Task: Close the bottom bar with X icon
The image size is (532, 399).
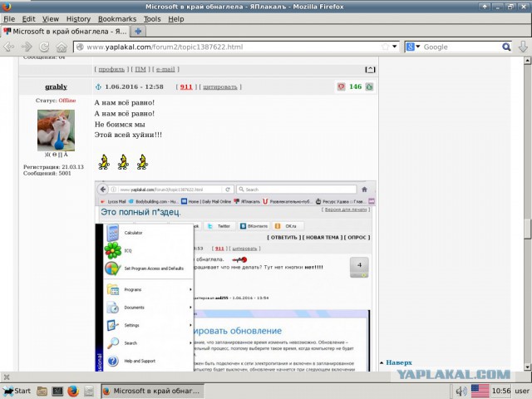Action: [x=7, y=377]
